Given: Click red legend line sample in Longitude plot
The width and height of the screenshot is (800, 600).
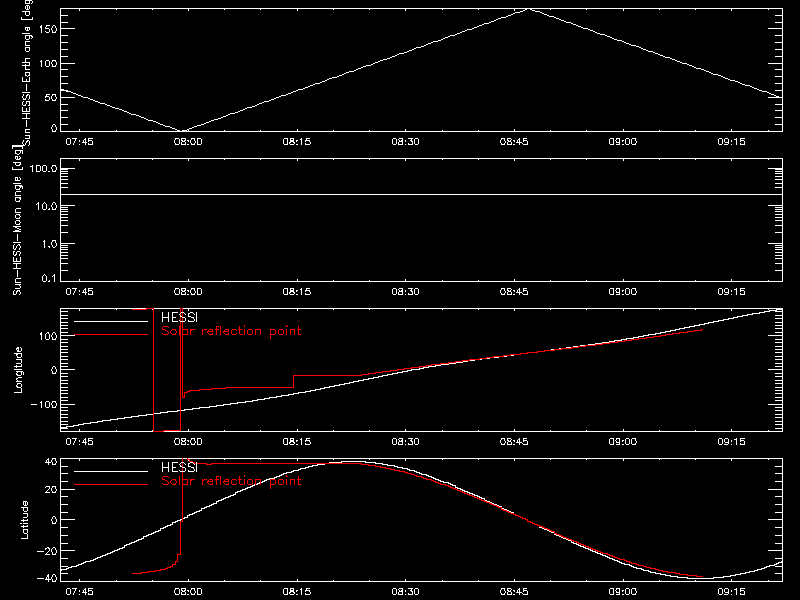Looking at the screenshot, I should (x=111, y=335).
